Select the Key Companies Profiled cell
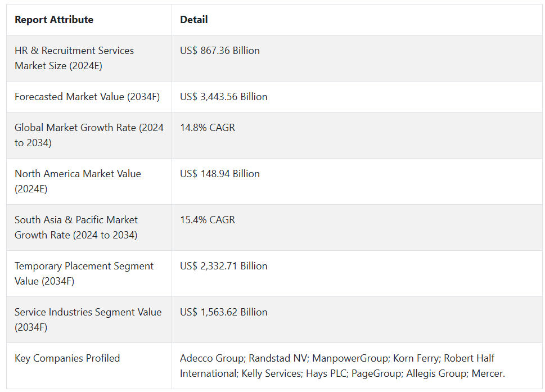This screenshot has width=545, height=392. pyautogui.click(x=67, y=358)
